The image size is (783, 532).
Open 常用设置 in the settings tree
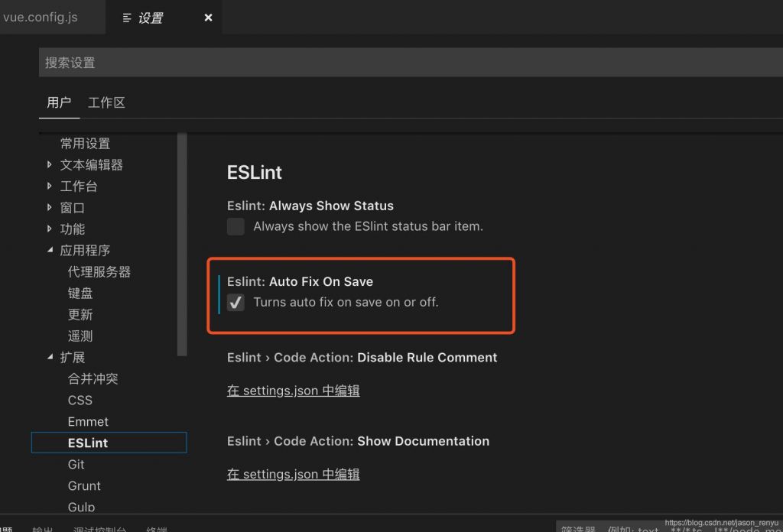point(85,144)
